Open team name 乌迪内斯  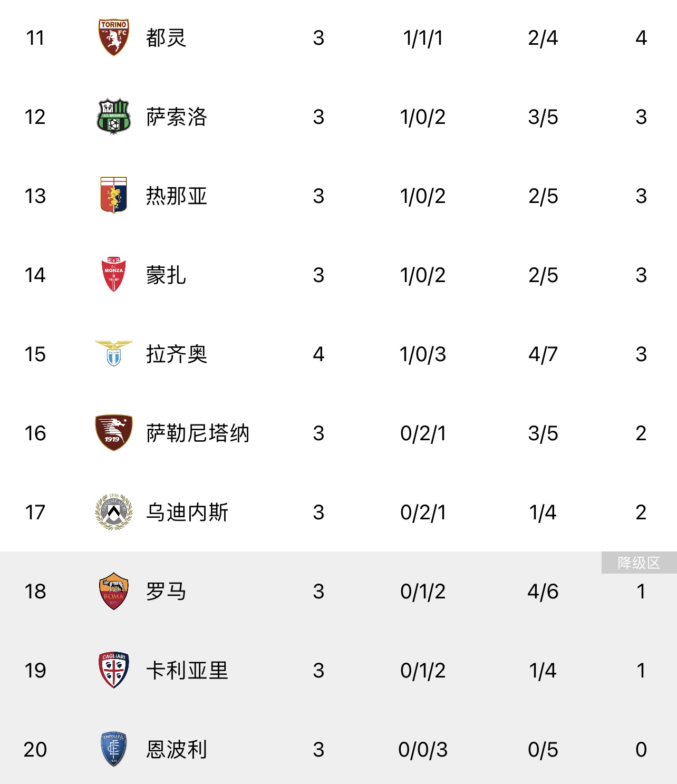187,512
